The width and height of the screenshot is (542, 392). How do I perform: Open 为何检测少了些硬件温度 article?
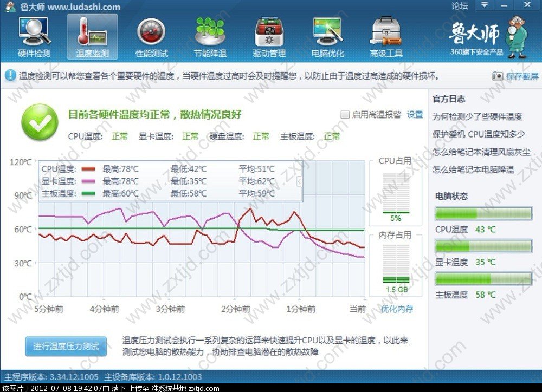pyautogui.click(x=477, y=117)
